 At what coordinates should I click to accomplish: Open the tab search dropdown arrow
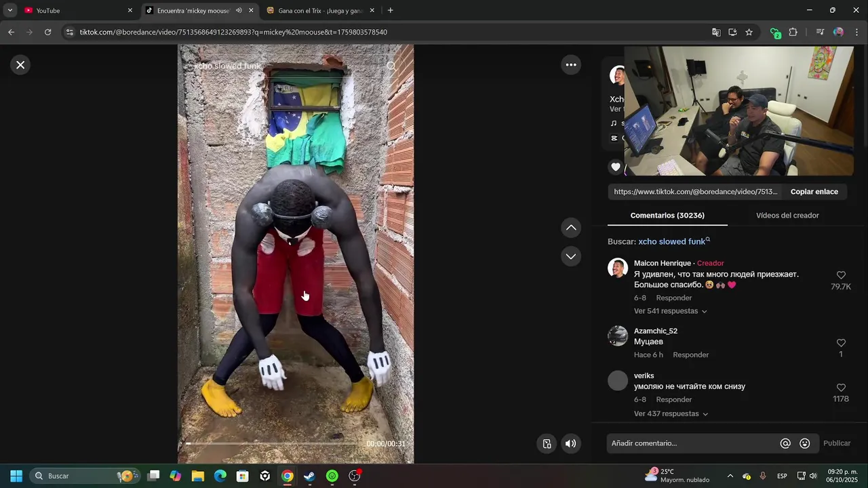9,10
